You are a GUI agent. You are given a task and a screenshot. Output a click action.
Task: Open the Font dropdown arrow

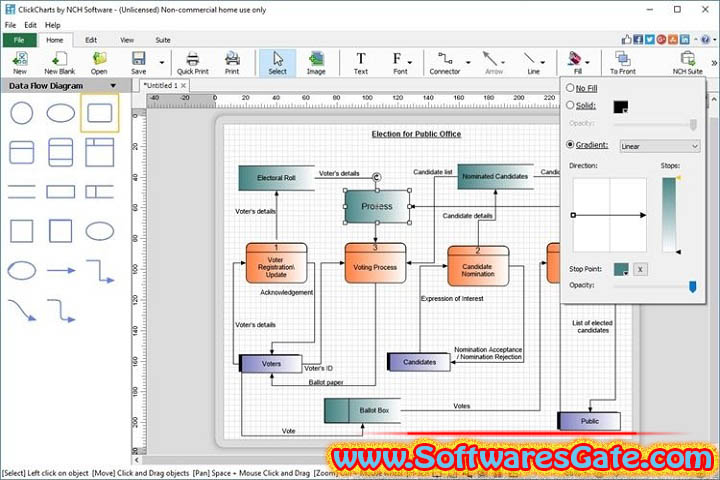[410, 62]
